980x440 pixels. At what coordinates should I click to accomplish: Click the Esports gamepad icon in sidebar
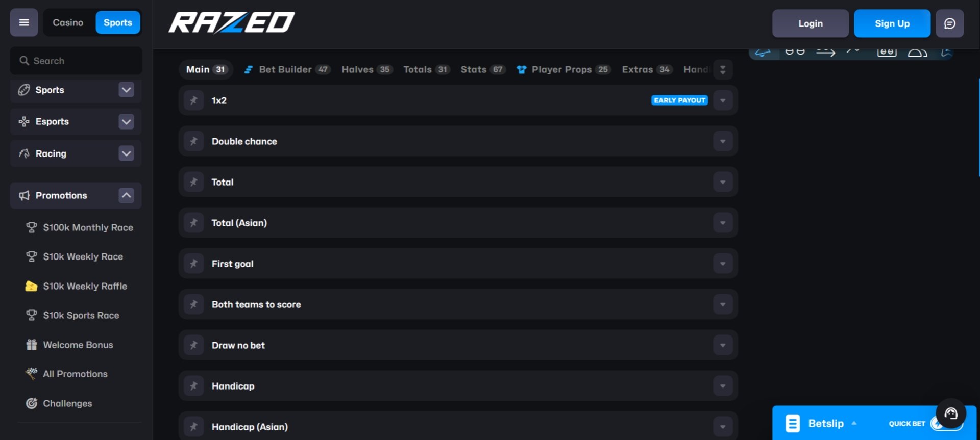click(24, 121)
